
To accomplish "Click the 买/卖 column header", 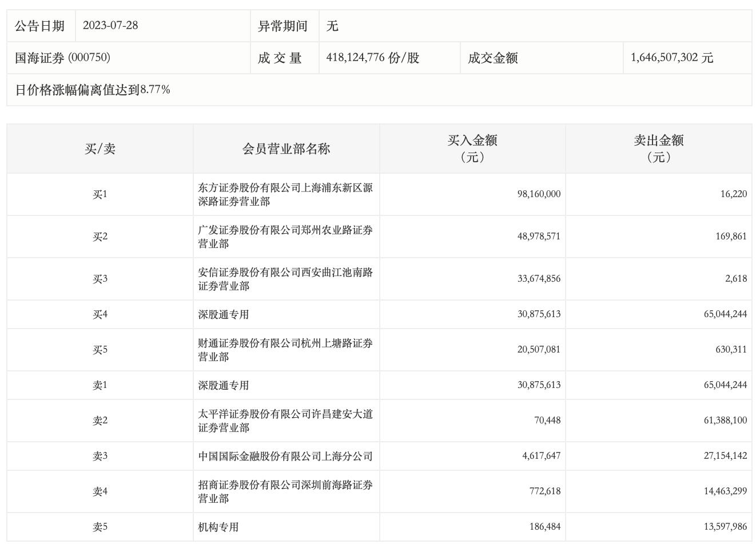I will (100, 149).
